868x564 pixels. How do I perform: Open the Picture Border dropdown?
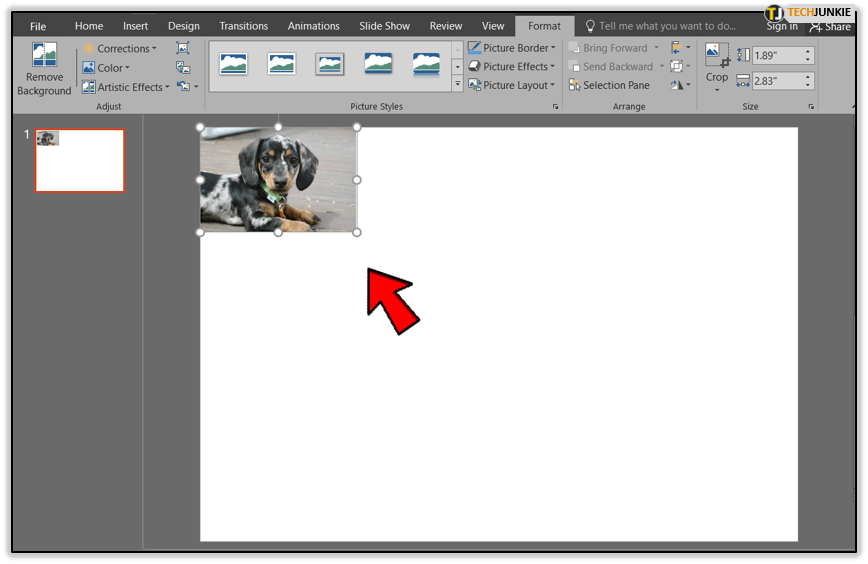(512, 48)
